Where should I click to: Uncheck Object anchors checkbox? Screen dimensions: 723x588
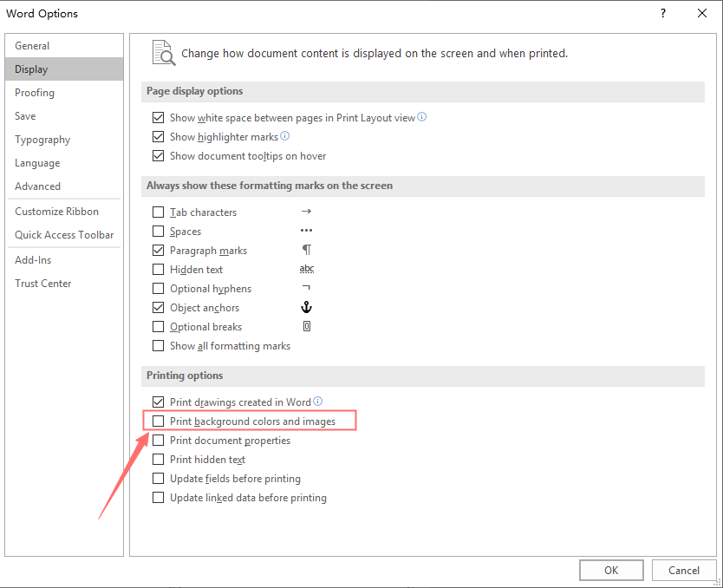pyautogui.click(x=158, y=308)
